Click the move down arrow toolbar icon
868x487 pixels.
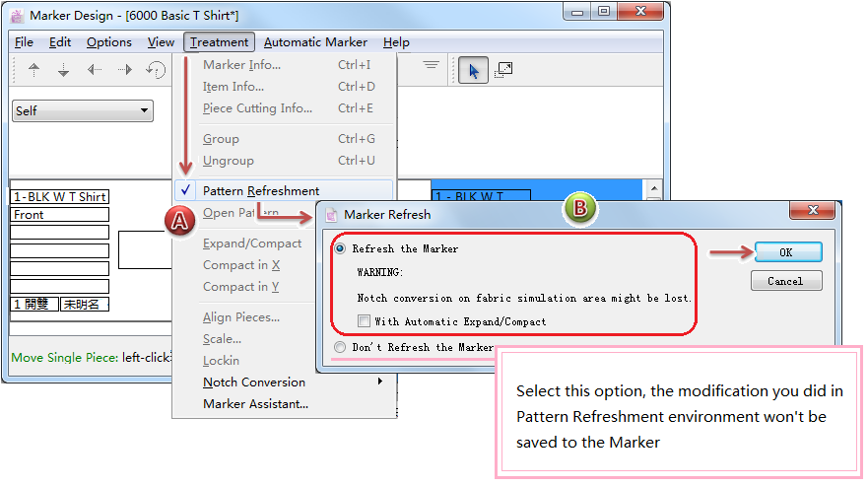pyautogui.click(x=64, y=70)
